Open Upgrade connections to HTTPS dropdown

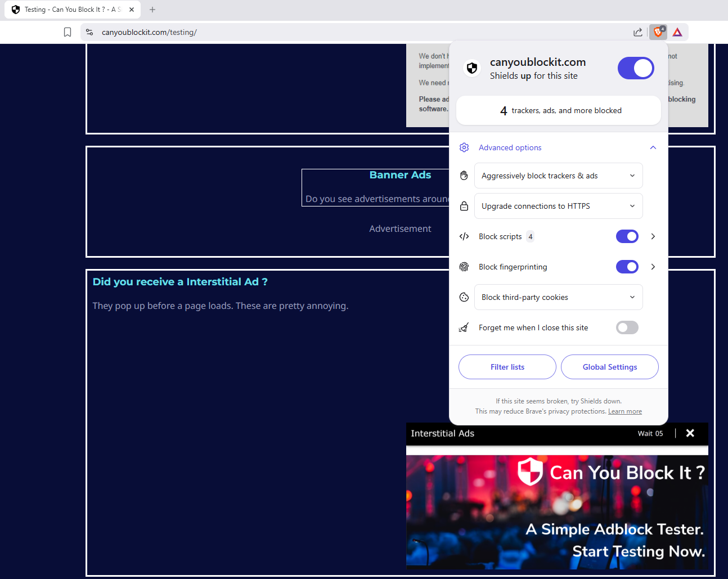click(x=559, y=206)
